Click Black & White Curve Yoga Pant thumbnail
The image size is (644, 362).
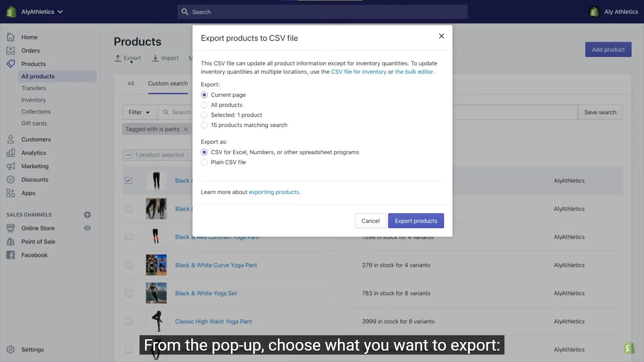pyautogui.click(x=156, y=265)
